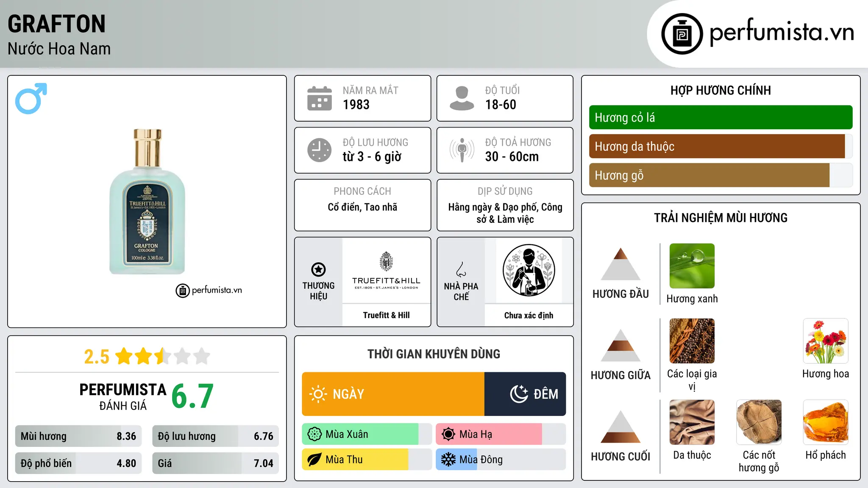Click the Các nốt hương gỗ wood image

[759, 422]
